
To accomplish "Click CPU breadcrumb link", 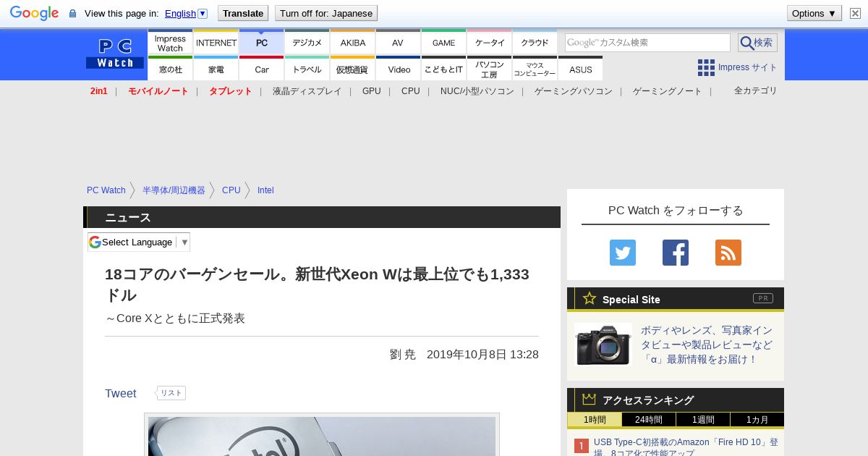I will (231, 190).
